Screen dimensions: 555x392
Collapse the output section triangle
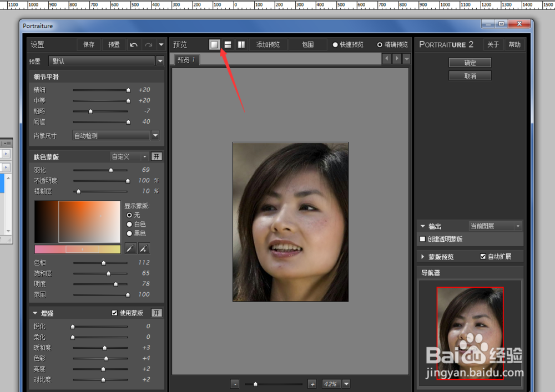click(422, 226)
